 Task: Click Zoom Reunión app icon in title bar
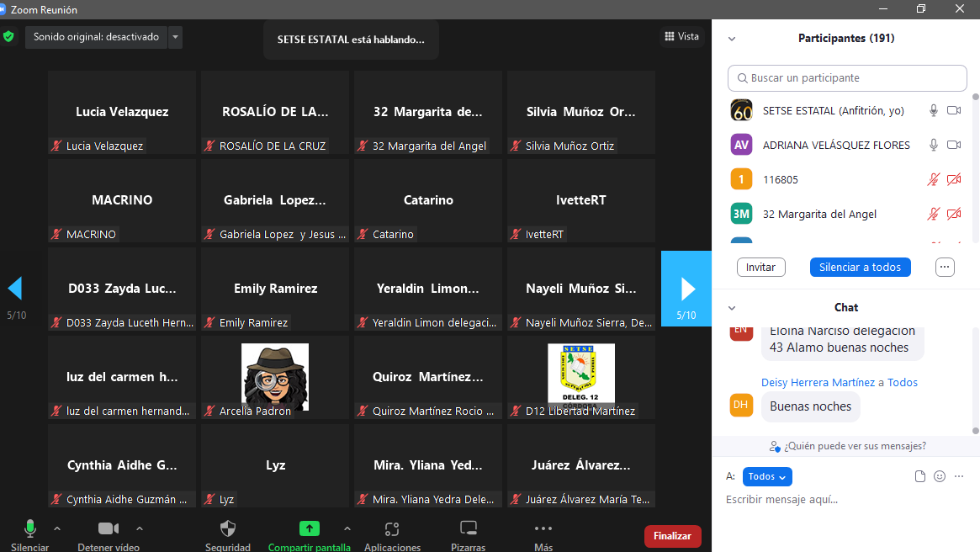coord(3,9)
